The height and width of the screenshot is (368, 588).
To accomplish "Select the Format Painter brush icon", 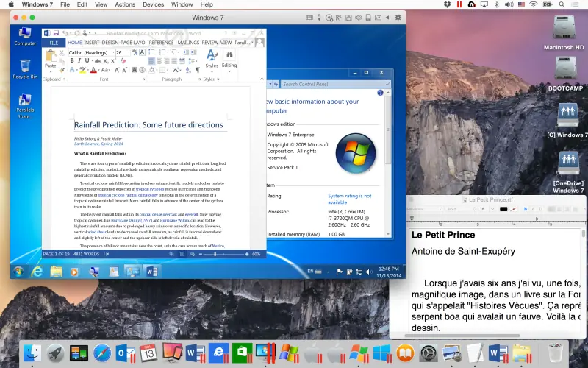I will 62,70.
